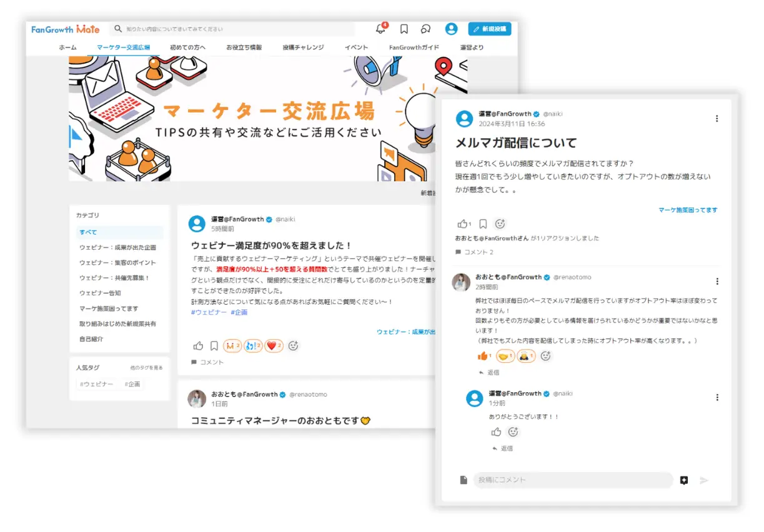Click the headset support icon in header
764x532 pixels.
pyautogui.click(x=425, y=29)
